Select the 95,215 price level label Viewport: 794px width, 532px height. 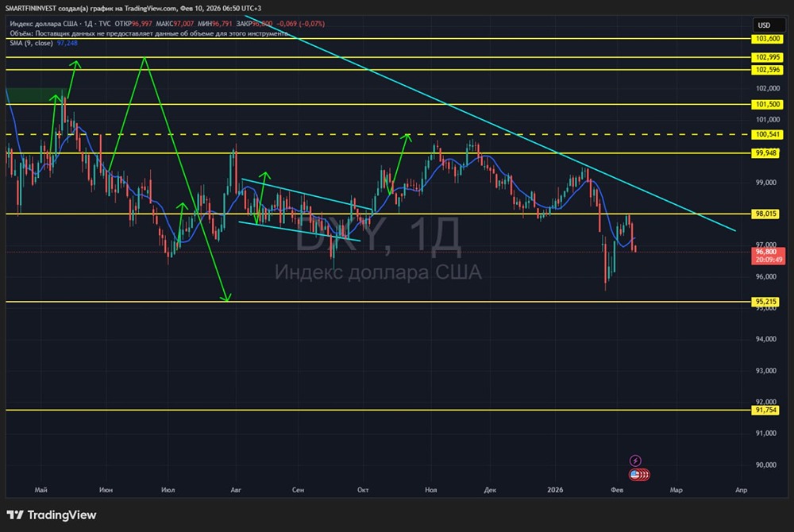pyautogui.click(x=766, y=302)
